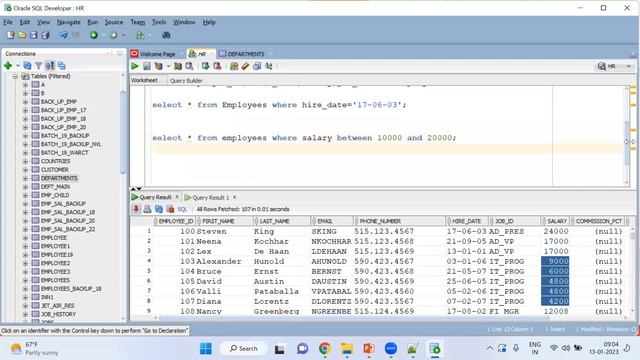
Task: Click the salary between query line in worksheet
Action: [304, 138]
